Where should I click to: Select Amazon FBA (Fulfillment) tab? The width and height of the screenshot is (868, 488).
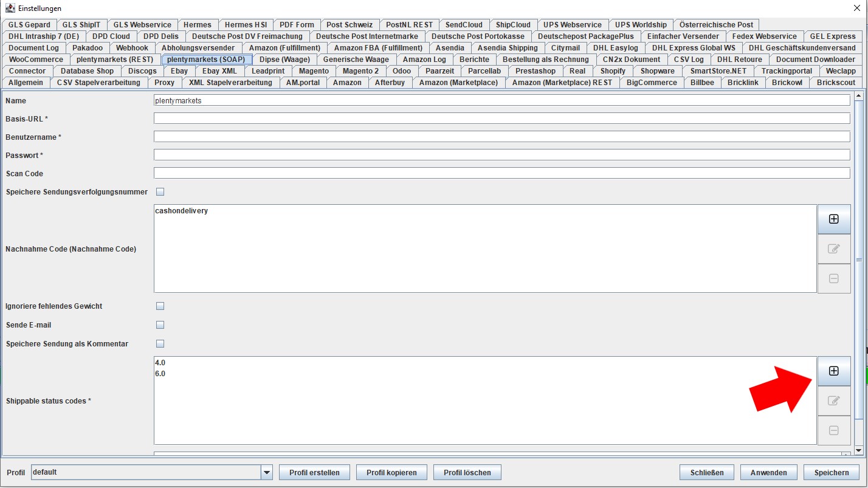point(378,48)
